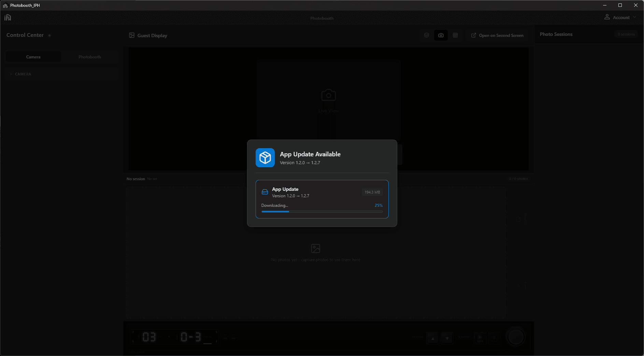This screenshot has width=644, height=356.
Task: Click the 0-3 photo counter display
Action: pyautogui.click(x=191, y=337)
